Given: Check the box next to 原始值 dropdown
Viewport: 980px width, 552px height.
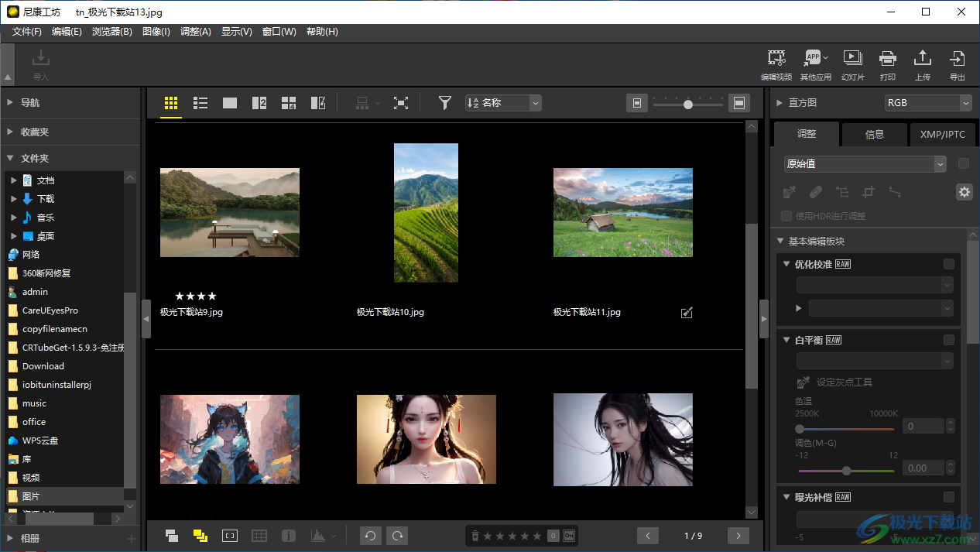Looking at the screenshot, I should click(964, 163).
